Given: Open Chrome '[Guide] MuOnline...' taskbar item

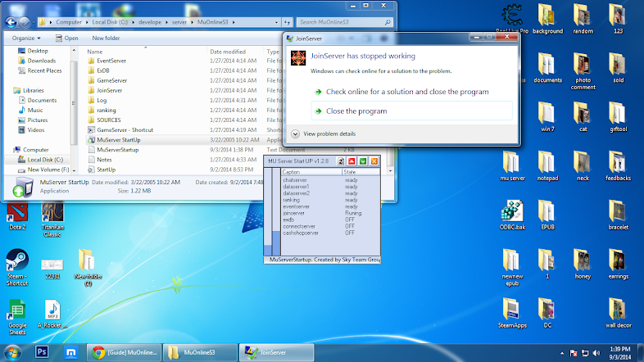Looking at the screenshot, I should click(125, 352).
